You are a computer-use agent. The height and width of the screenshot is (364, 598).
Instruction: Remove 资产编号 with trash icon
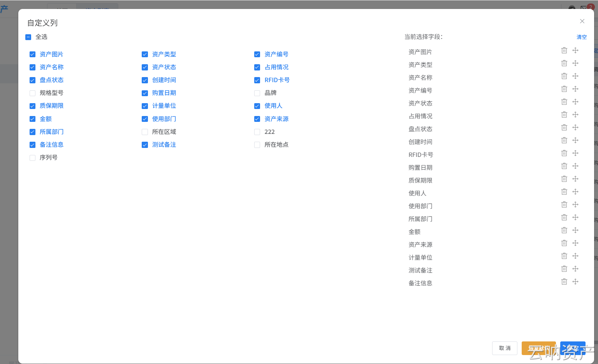click(564, 89)
